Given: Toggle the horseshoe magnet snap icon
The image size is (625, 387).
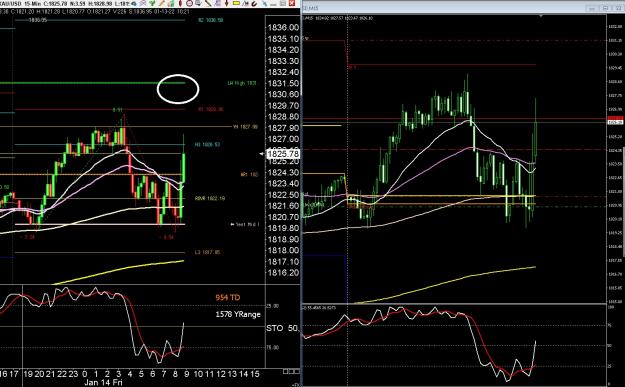Looking at the screenshot, I should (x=254, y=4).
